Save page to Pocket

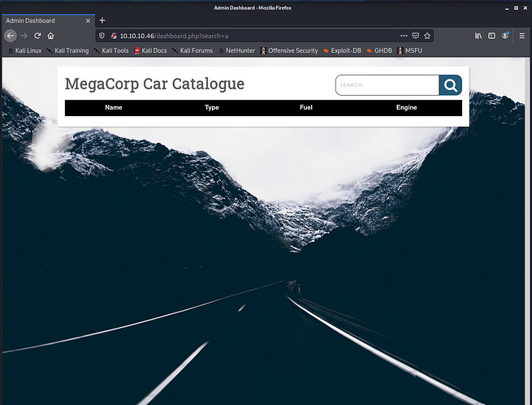coord(415,36)
